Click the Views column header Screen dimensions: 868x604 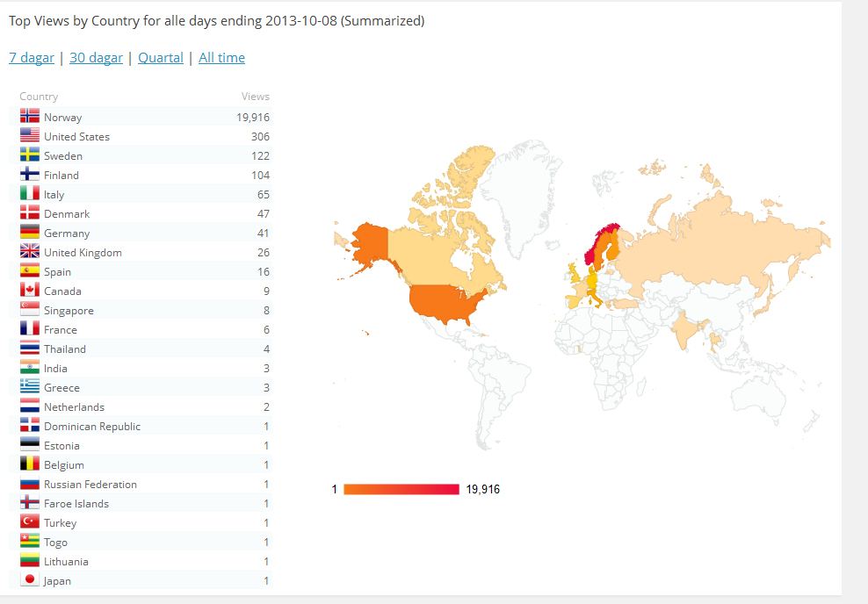point(255,97)
